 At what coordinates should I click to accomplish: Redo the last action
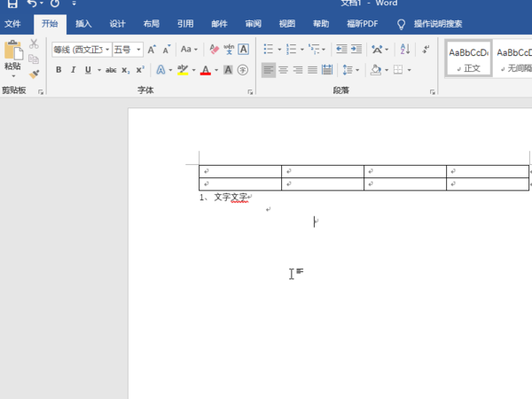point(55,4)
